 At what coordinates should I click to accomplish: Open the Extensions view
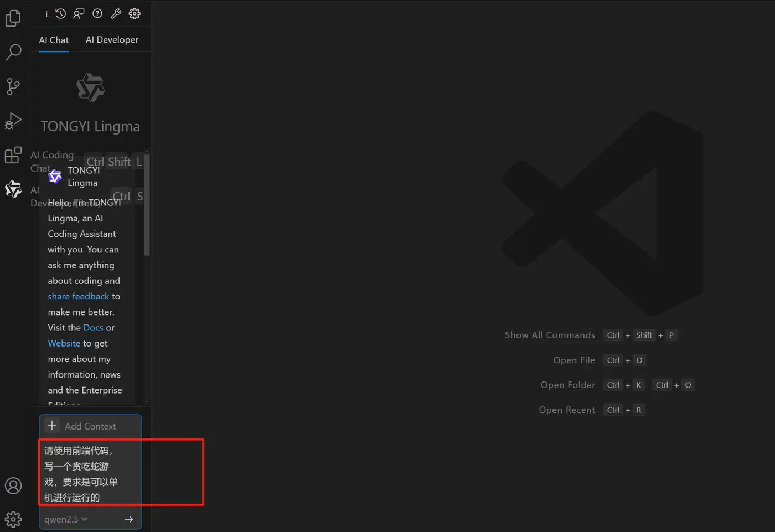[x=13, y=155]
